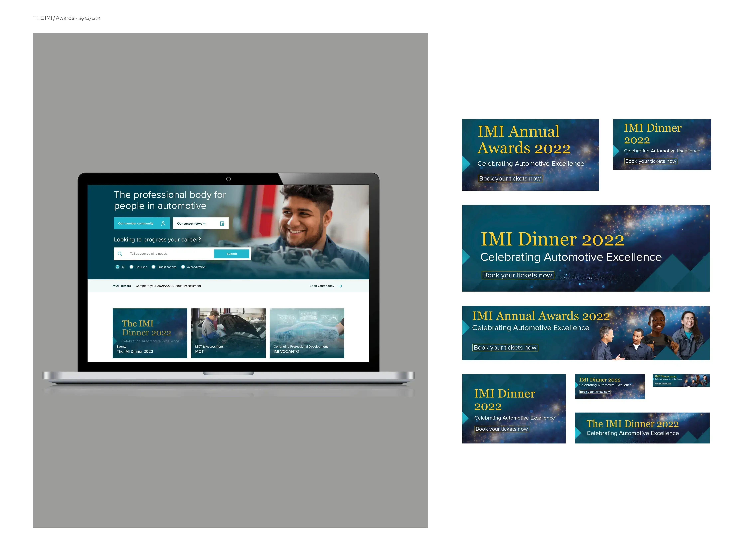
Task: Click the laptop webcam circle
Action: [x=229, y=179]
